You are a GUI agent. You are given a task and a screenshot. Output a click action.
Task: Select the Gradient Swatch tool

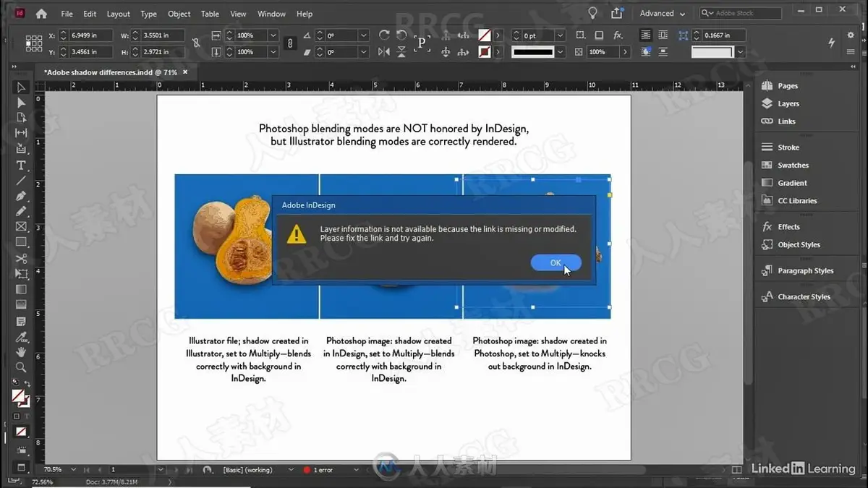point(21,289)
